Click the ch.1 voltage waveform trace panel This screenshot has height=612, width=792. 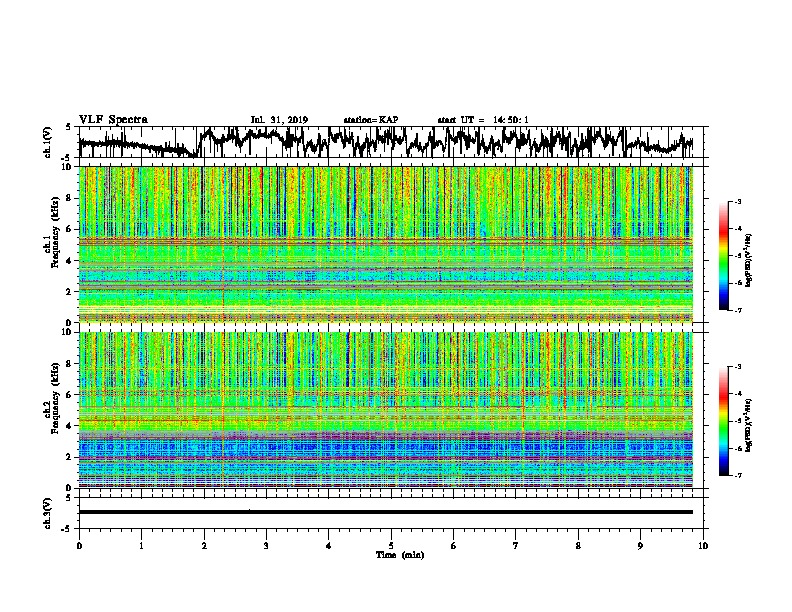(391, 142)
